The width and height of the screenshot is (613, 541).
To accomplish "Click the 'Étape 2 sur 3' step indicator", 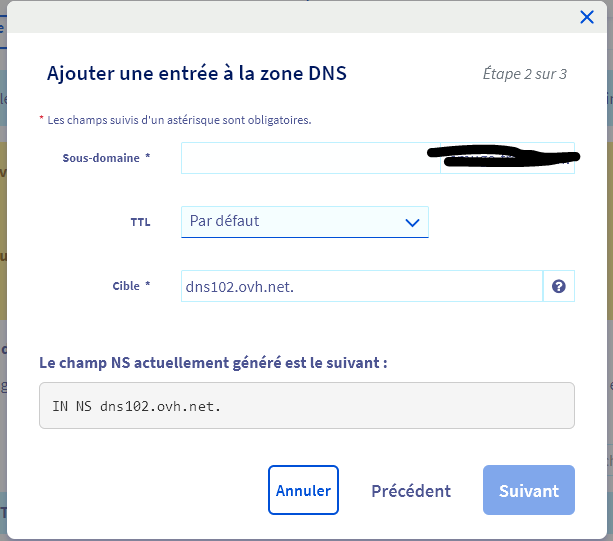I will coord(524,74).
